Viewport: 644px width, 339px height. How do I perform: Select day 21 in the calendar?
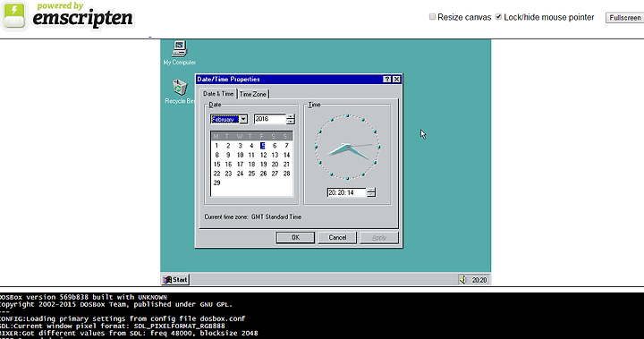pos(287,165)
